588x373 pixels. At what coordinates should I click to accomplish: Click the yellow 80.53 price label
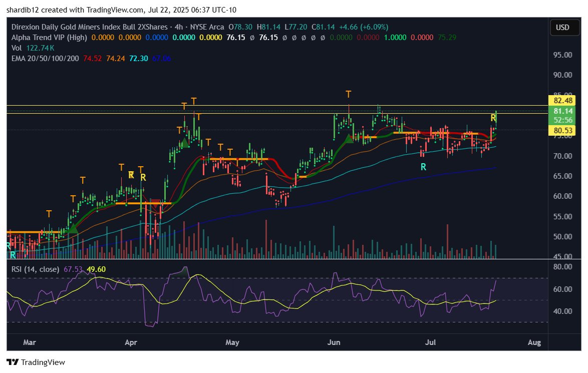(x=563, y=131)
